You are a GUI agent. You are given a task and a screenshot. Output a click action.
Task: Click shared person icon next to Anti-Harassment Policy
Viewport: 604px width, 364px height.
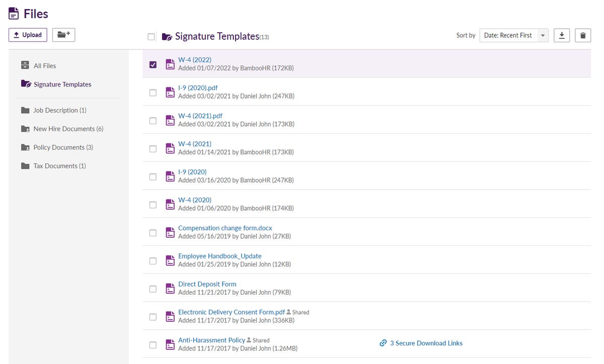[249, 340]
